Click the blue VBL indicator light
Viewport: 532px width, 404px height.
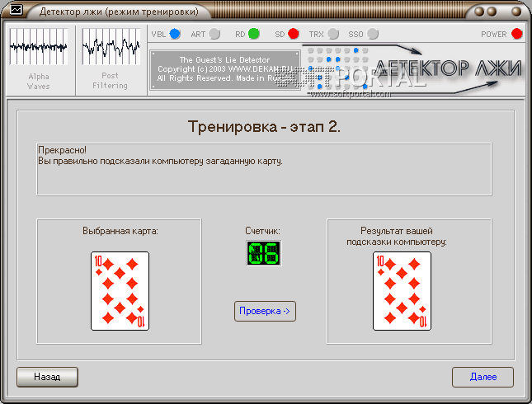pos(175,34)
